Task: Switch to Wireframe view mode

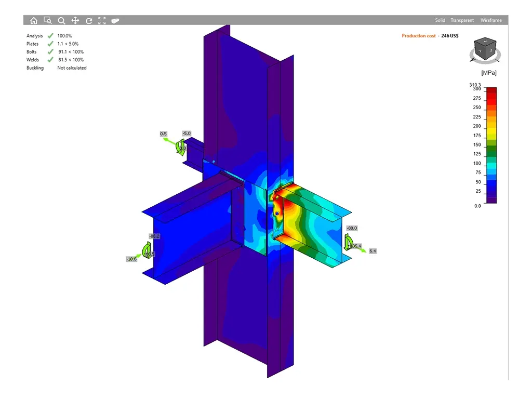Action: (491, 20)
